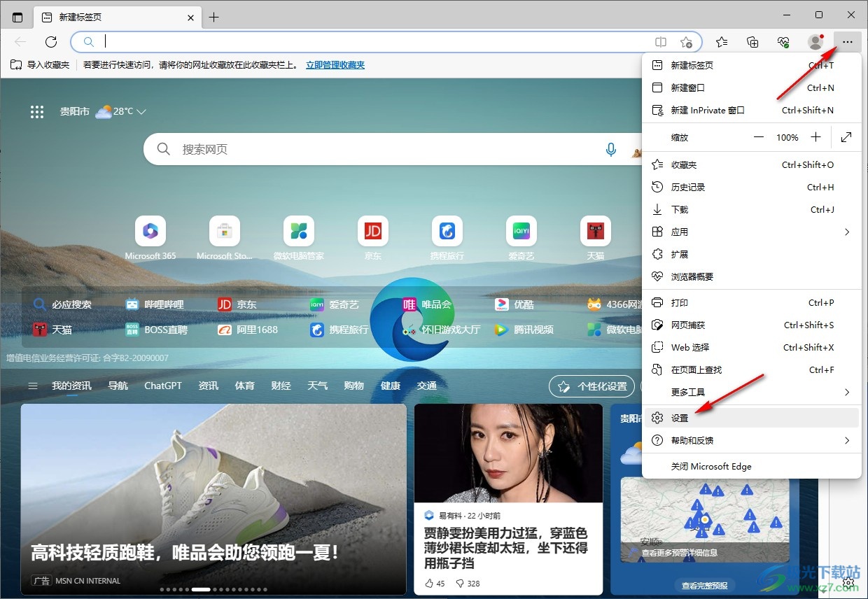Click the 腾讯视频 quick link
This screenshot has height=599, width=868.
(x=524, y=329)
